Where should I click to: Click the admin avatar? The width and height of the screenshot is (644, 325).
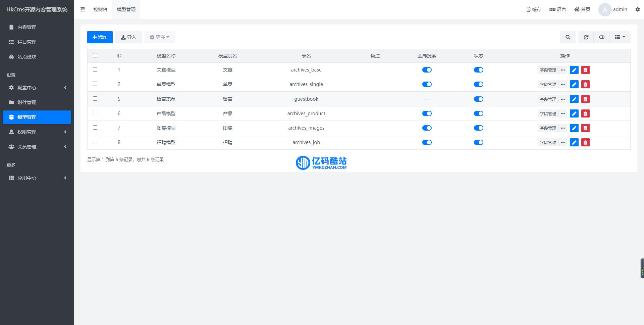point(605,9)
